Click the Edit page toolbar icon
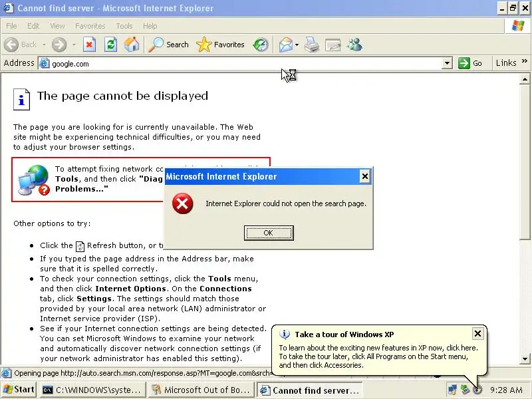The width and height of the screenshot is (532, 399). (x=333, y=45)
